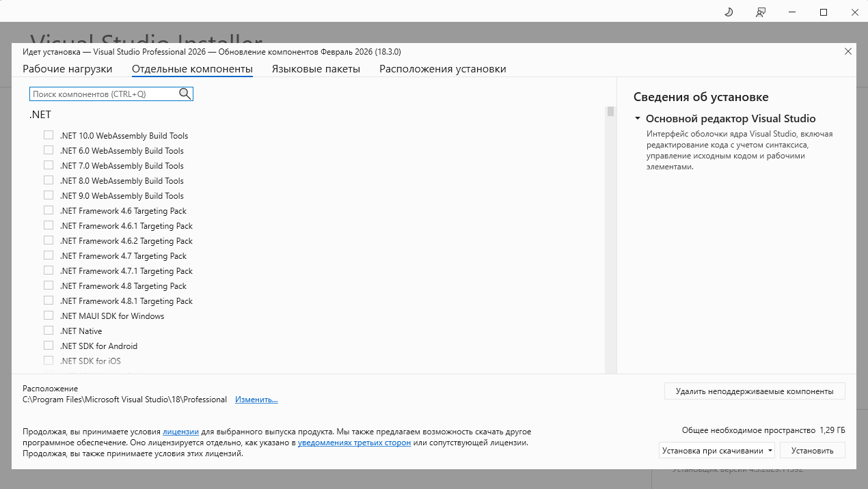The image size is (868, 489).
Task: Collapse the Основной редактор Visual Studio section
Action: click(638, 119)
